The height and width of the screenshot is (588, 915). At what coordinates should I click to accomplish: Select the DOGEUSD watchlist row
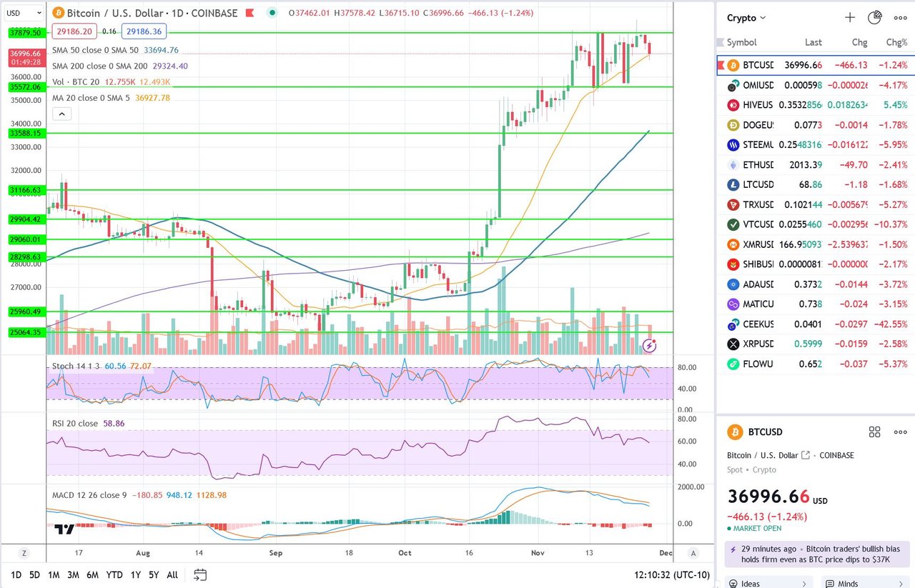point(816,125)
